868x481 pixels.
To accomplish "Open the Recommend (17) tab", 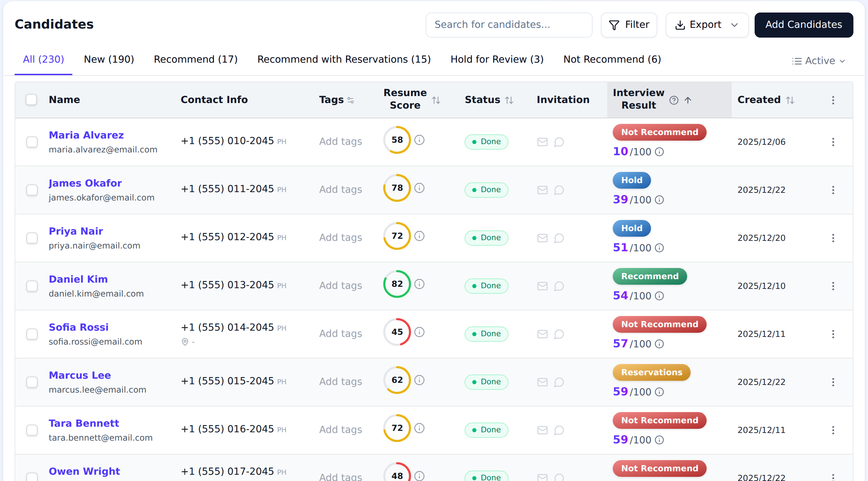I will coord(196,60).
